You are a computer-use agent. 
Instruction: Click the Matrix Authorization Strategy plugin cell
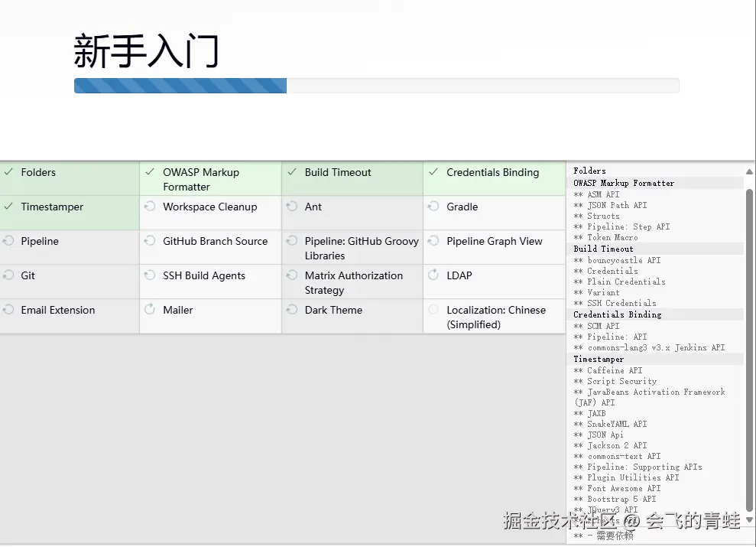click(352, 282)
